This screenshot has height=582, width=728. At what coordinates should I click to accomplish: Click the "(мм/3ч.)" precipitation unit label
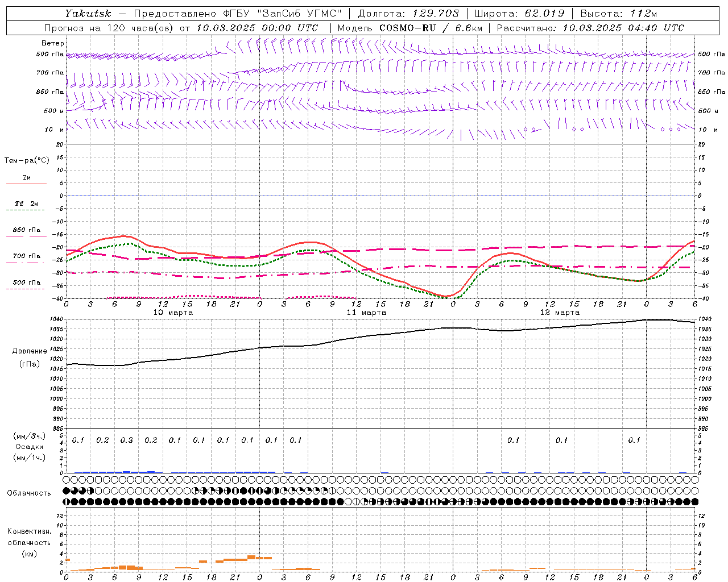pyautogui.click(x=30, y=436)
